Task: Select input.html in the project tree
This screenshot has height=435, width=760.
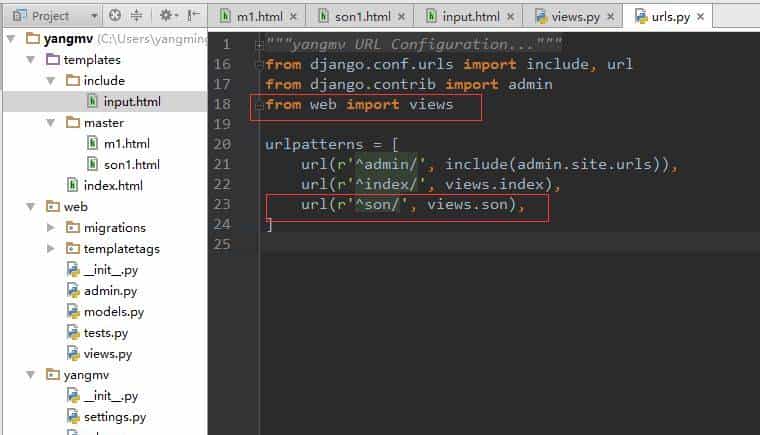Action: [132, 102]
